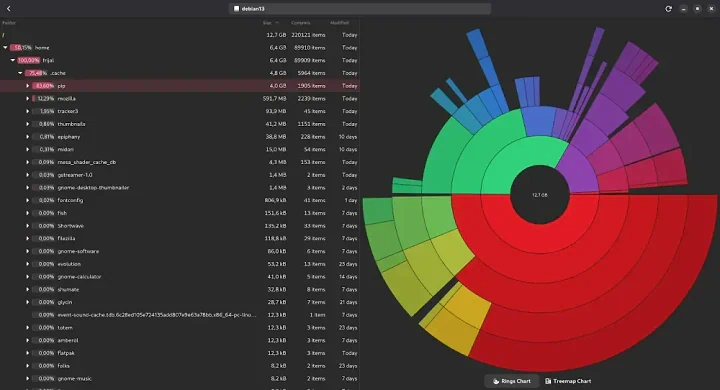Rescan the folder with the reload icon
Viewport: 720px width, 390px height.
[669, 9]
